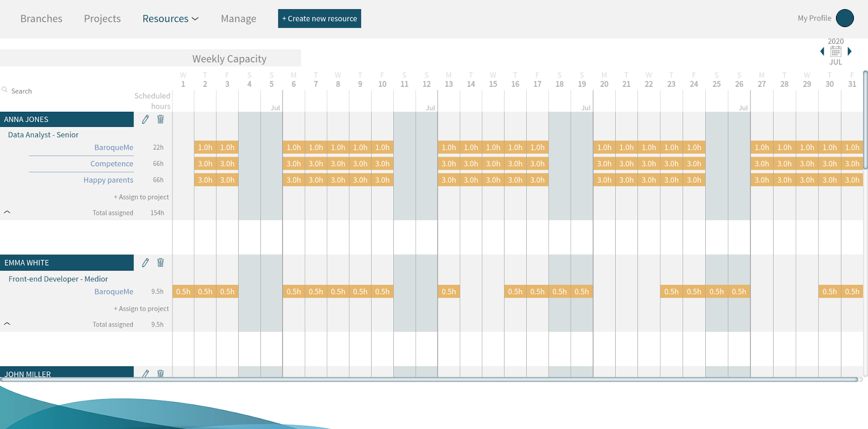The image size is (868, 429).
Task: Open Emma White BaroqueMe project link
Action: 114,292
